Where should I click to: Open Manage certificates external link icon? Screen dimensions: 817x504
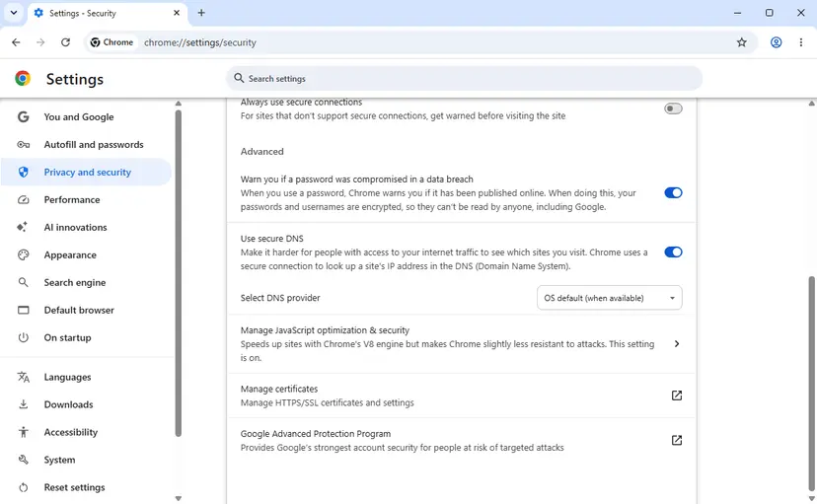pyautogui.click(x=676, y=396)
